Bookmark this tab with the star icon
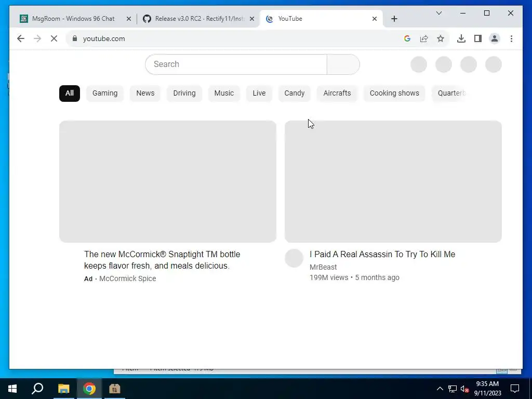The image size is (532, 399). [x=441, y=38]
